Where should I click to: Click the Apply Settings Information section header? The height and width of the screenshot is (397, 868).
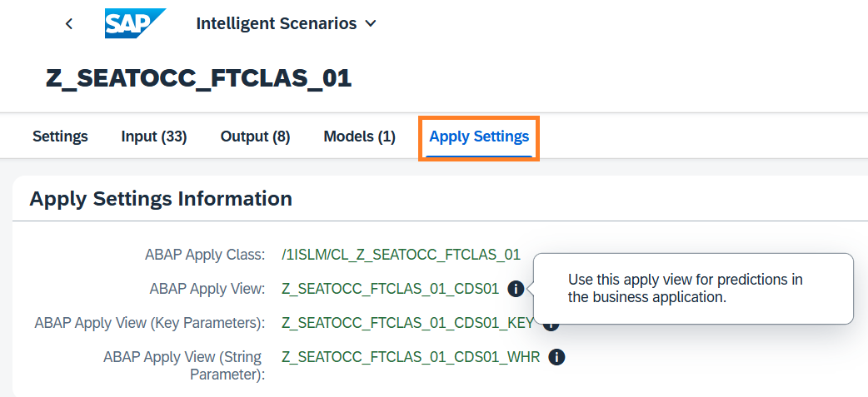tap(161, 199)
